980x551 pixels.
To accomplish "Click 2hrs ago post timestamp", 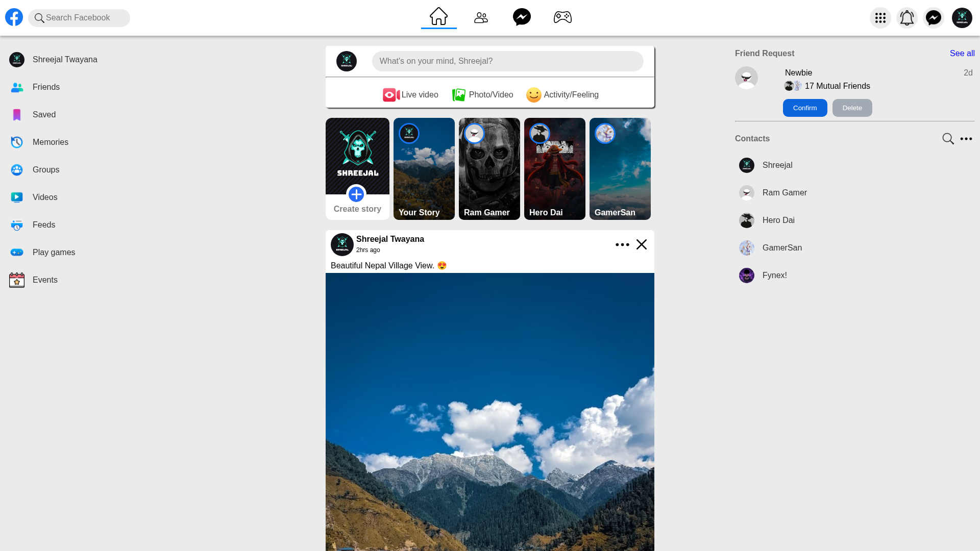I will [368, 250].
